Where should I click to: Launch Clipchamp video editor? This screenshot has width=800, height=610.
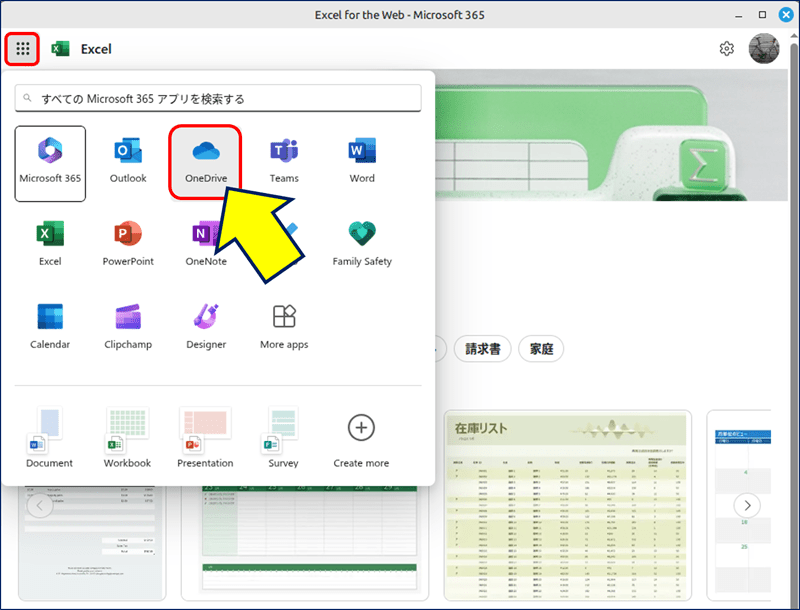[x=128, y=327]
